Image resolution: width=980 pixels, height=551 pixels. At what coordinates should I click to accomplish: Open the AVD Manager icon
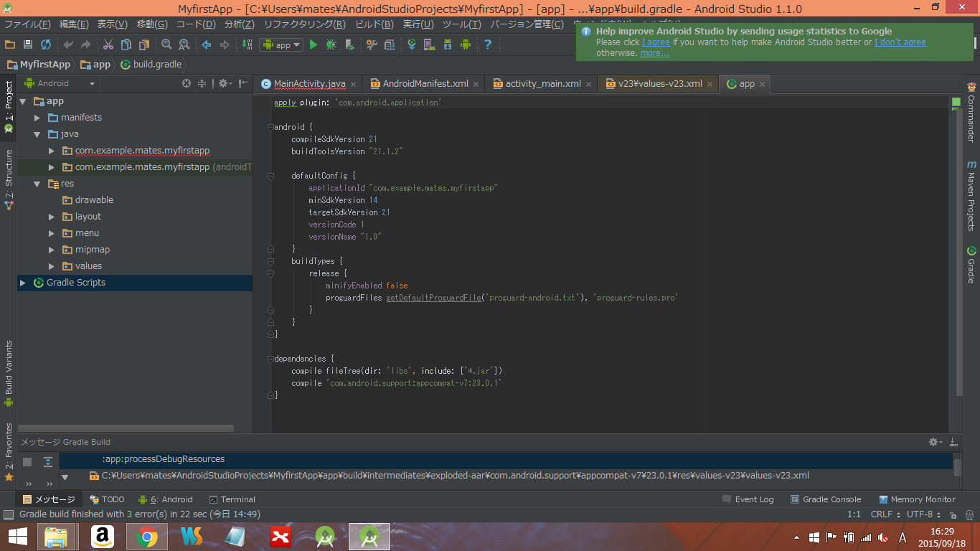pos(429,44)
